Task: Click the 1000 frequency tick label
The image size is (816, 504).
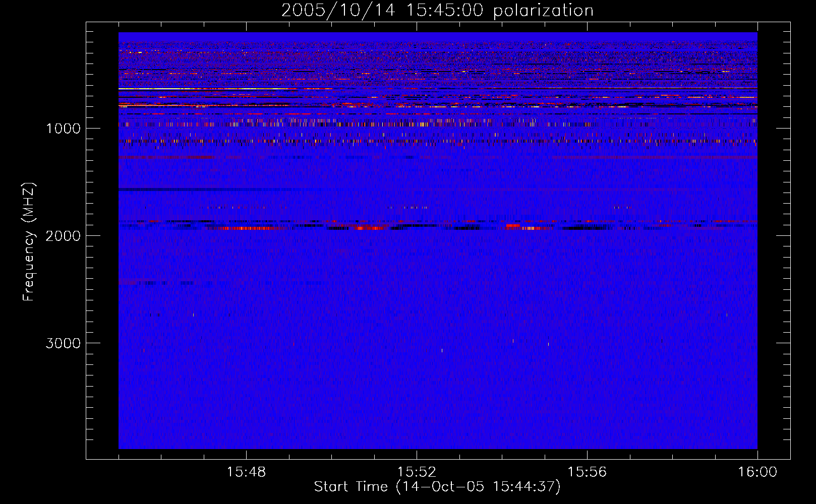Action: (63, 129)
